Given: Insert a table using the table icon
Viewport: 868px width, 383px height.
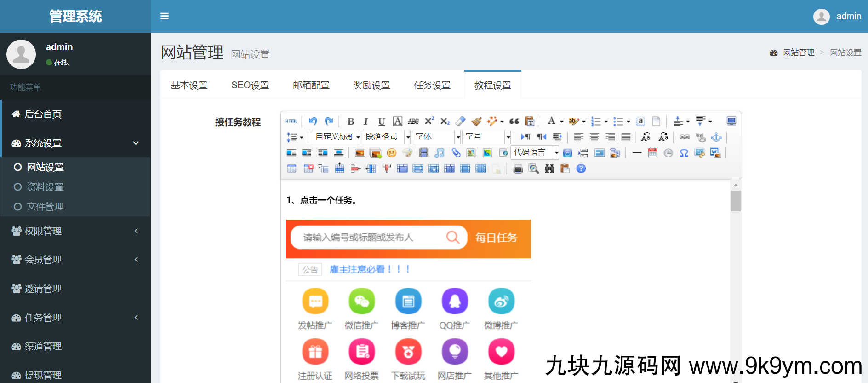Looking at the screenshot, I should (292, 169).
